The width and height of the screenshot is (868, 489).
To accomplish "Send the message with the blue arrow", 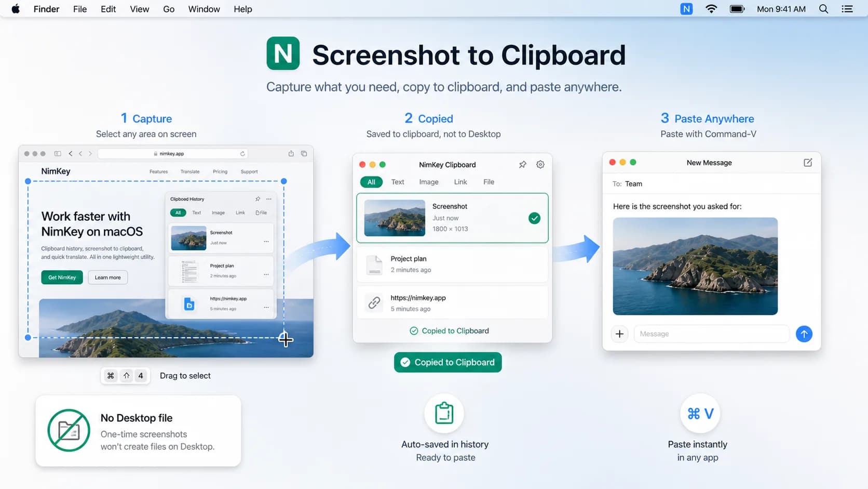I will pos(804,334).
